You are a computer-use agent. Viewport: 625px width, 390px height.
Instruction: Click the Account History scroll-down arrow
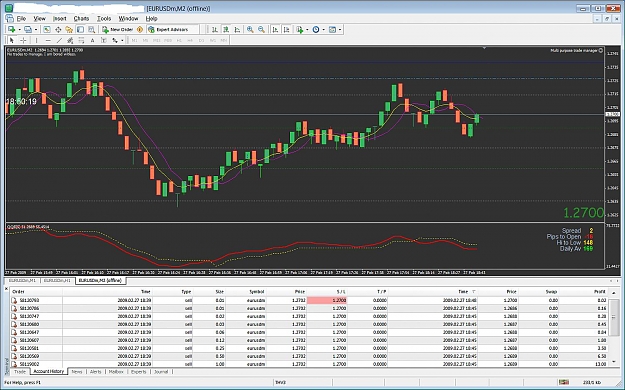(x=614, y=362)
